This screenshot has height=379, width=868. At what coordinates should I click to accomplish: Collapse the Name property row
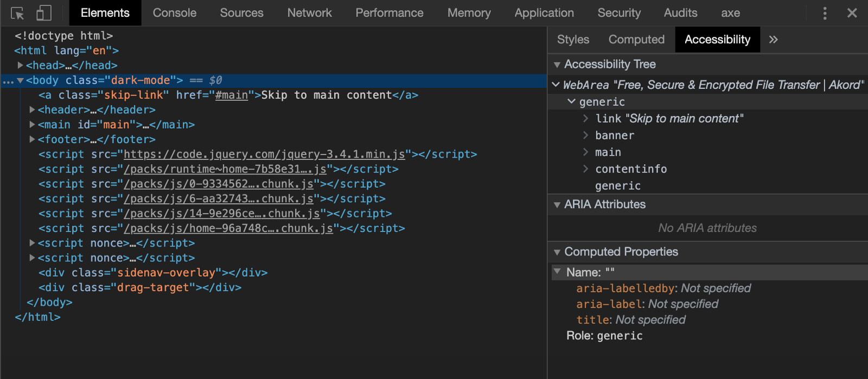[x=557, y=271]
